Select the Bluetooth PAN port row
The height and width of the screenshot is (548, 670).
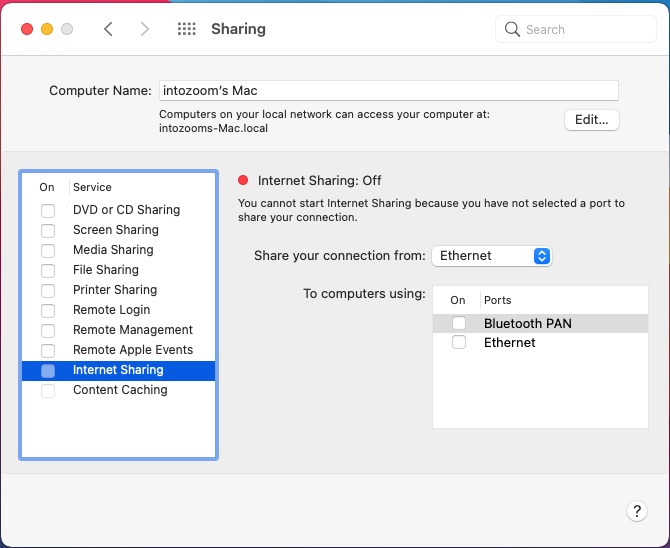click(540, 323)
